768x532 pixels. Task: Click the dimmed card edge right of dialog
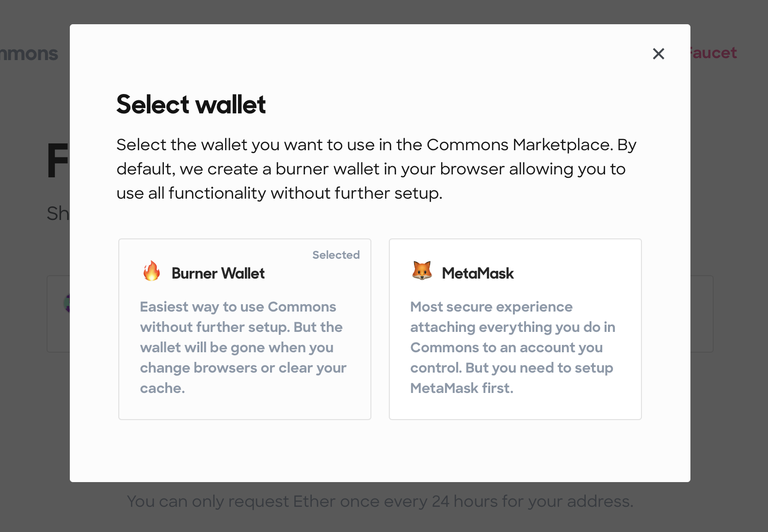[x=702, y=314]
